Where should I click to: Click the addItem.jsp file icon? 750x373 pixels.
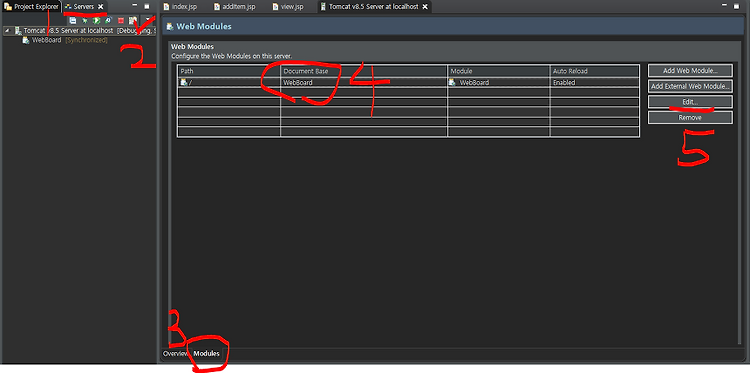pos(217,7)
